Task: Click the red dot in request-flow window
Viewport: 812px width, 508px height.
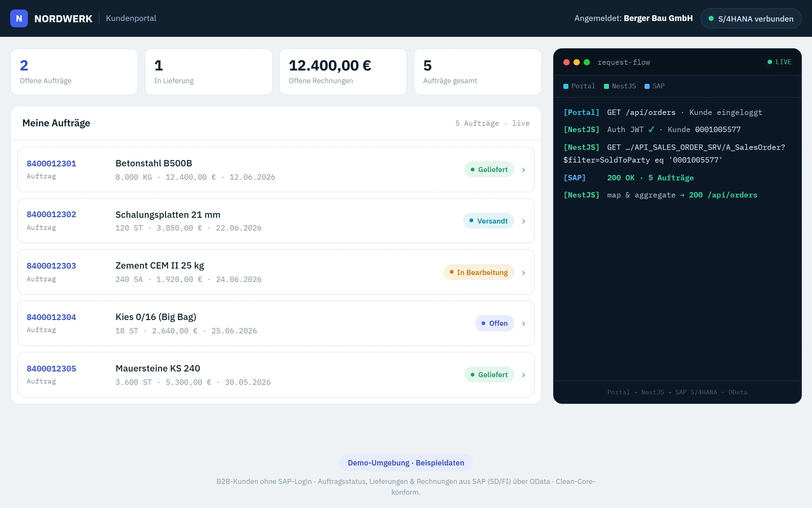Action: 566,62
